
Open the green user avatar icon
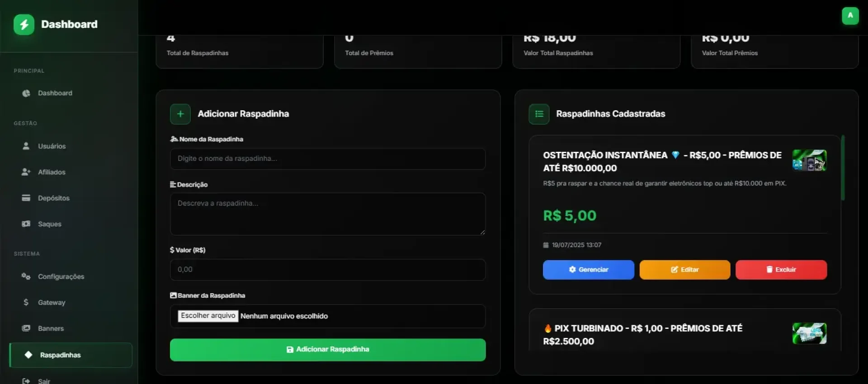(850, 16)
